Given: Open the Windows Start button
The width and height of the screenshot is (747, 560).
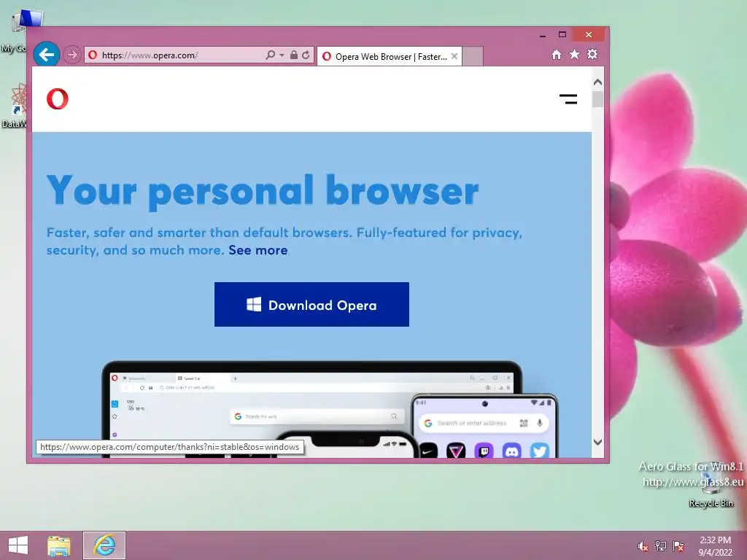Looking at the screenshot, I should pos(18,545).
